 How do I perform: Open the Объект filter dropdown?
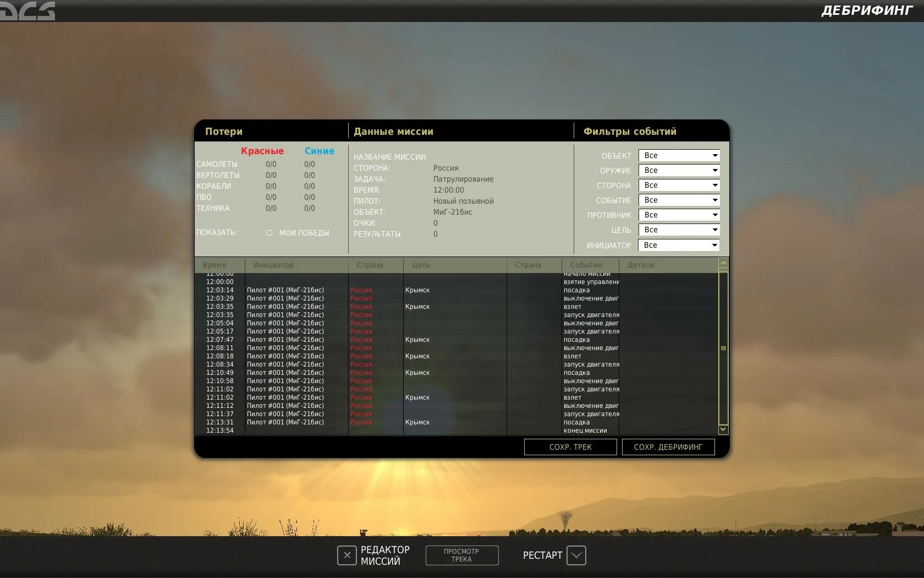tap(679, 156)
